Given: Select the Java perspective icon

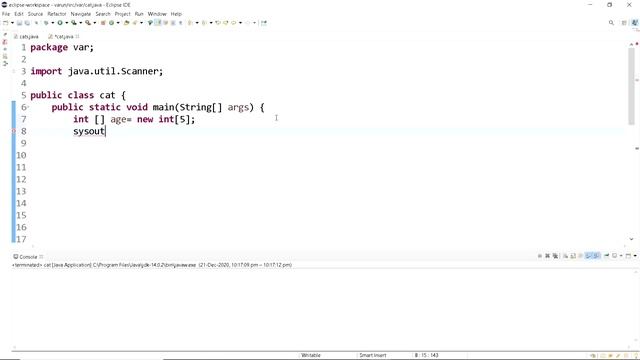Looking at the screenshot, I should [635, 23].
